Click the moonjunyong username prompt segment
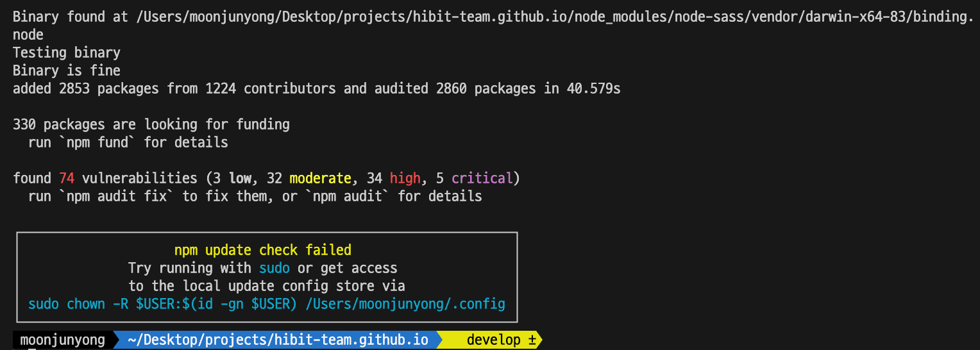The height and width of the screenshot is (350, 980). point(62,340)
